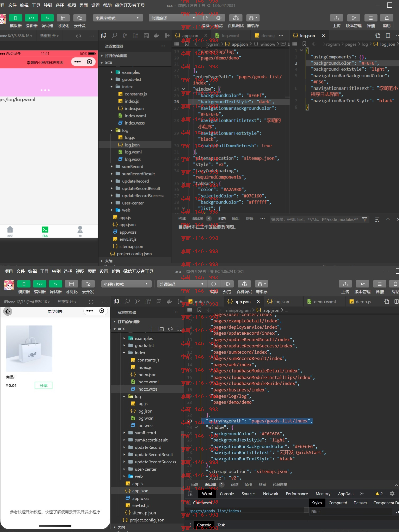
Task: Click the 可视化 icon in top window
Action: tap(63, 18)
